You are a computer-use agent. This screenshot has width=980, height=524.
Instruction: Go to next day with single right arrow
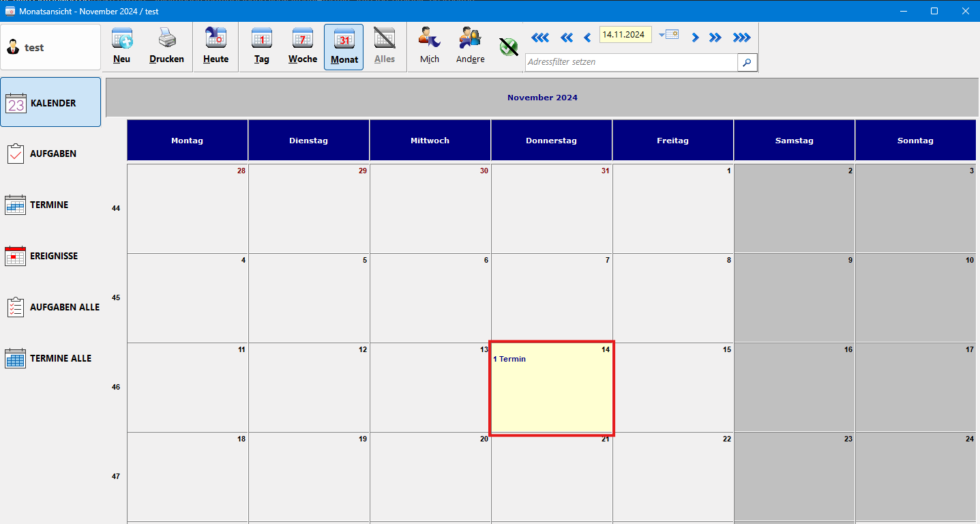point(695,38)
